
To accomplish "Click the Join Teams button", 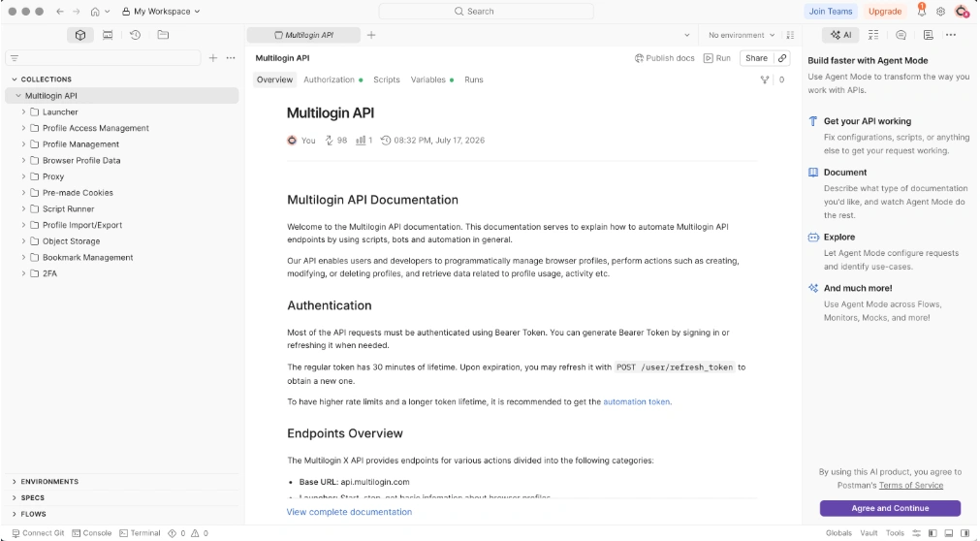I will point(830,12).
